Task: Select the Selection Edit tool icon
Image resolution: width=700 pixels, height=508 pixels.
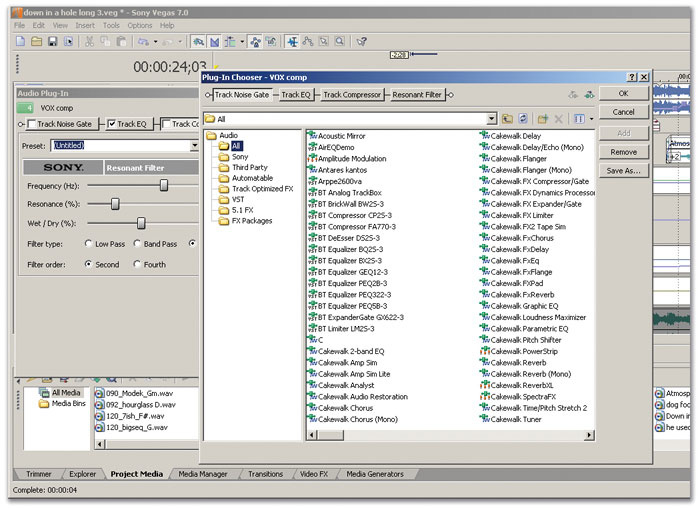Action: tap(324, 42)
